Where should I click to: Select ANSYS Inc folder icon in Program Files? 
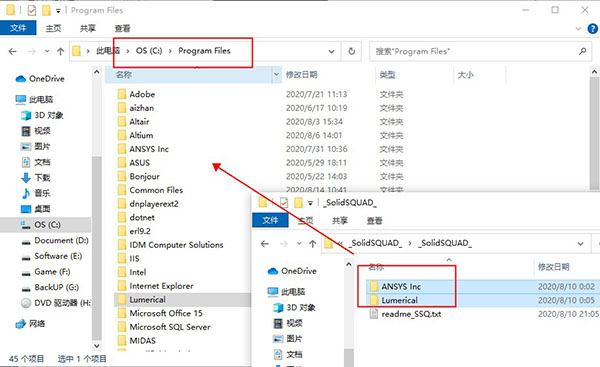122,149
